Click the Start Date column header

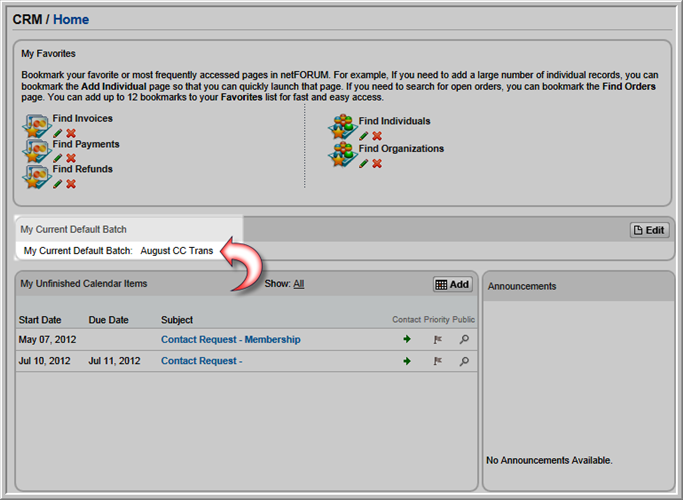40,320
